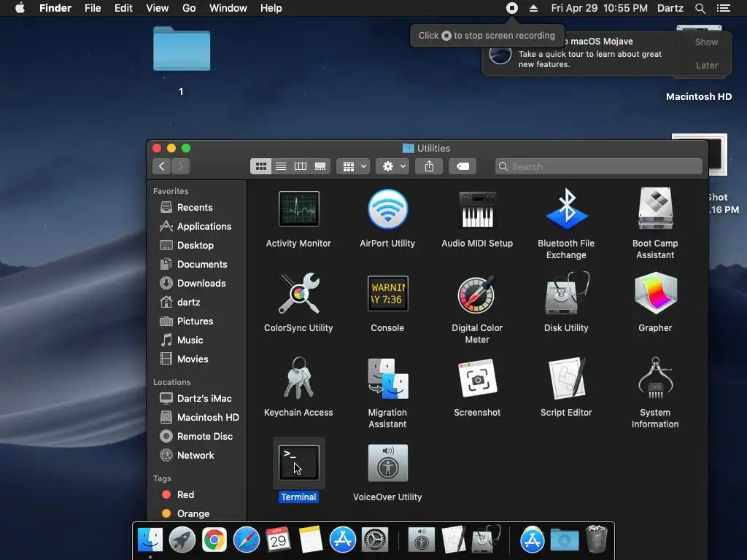Select Bluetooth File Exchange icon
The width and height of the screenshot is (747, 560).
(x=566, y=209)
